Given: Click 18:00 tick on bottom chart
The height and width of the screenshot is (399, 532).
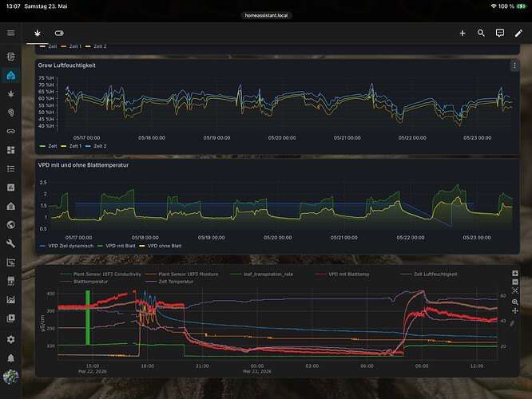Looking at the screenshot, I should pos(147,365).
